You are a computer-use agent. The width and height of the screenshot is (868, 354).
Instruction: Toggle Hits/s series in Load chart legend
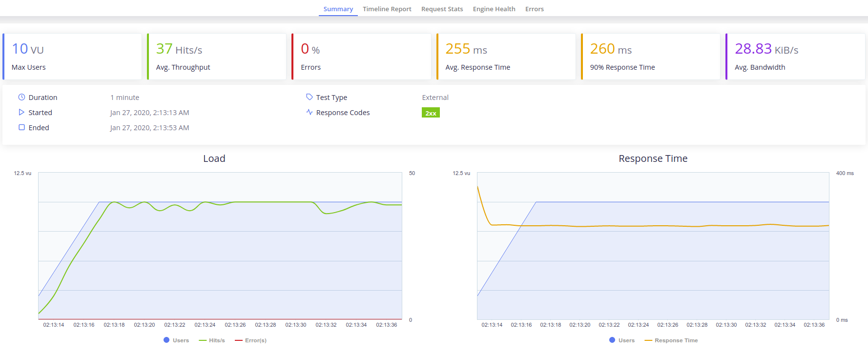[212, 340]
